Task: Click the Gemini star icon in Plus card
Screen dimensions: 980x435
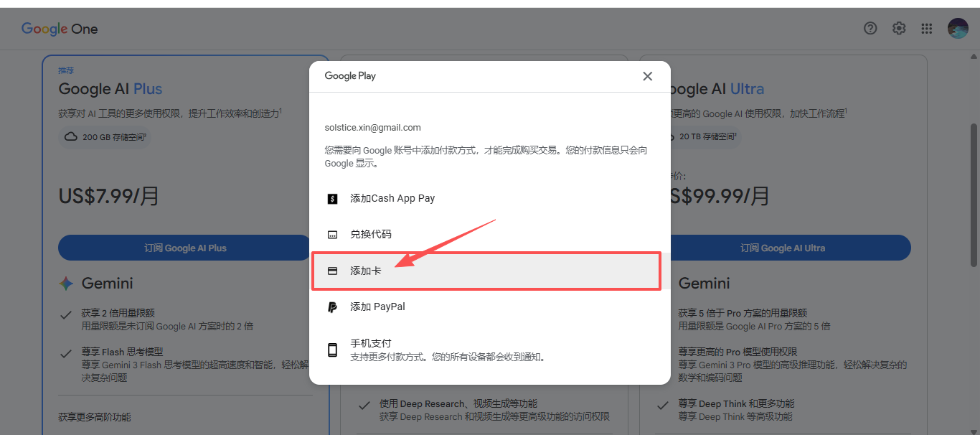Action: [66, 284]
